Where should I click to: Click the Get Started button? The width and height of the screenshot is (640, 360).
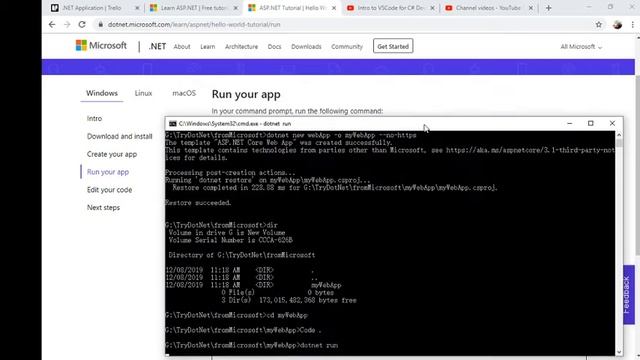click(x=393, y=46)
